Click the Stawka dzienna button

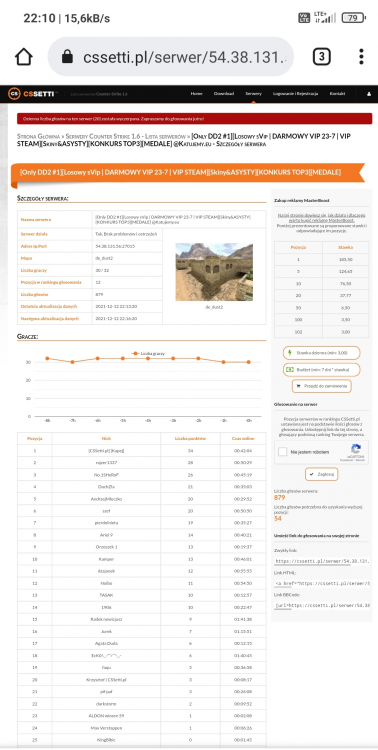pos(322,353)
